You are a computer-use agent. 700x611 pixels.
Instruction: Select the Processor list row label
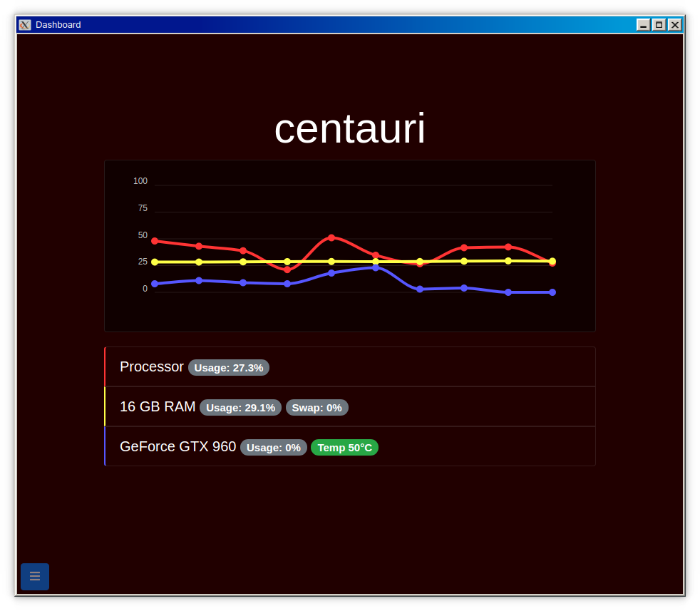tap(151, 366)
